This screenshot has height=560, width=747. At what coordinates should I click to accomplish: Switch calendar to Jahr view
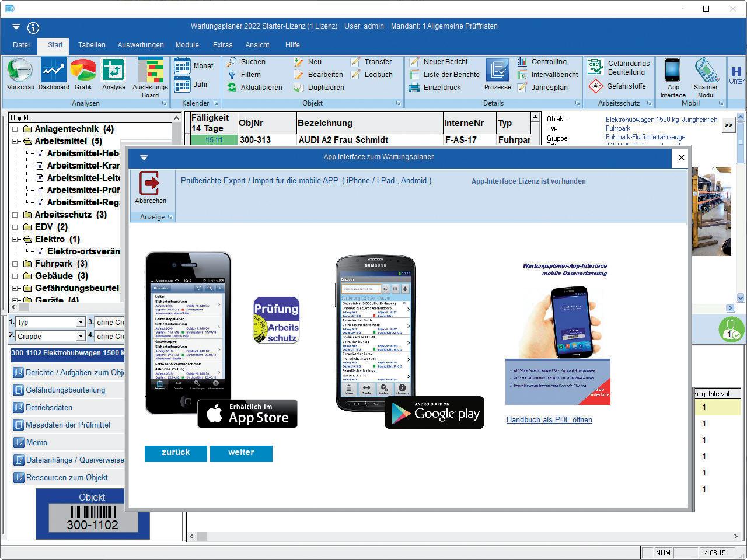click(x=191, y=85)
